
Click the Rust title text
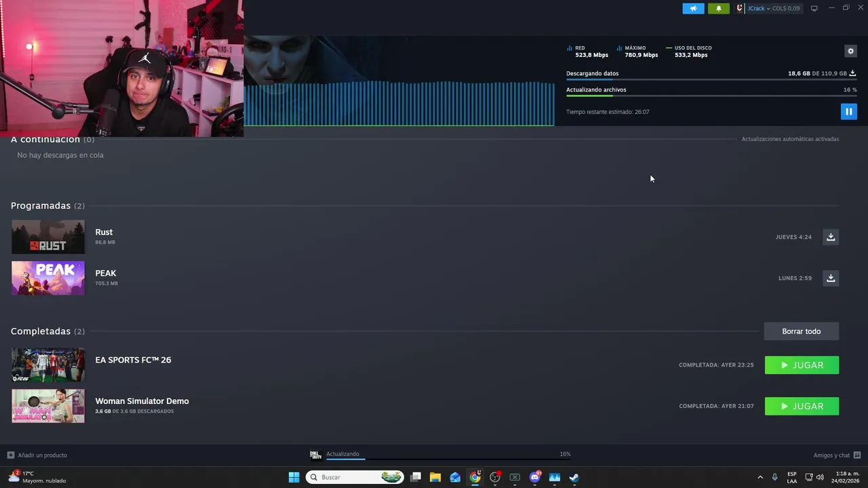click(104, 232)
